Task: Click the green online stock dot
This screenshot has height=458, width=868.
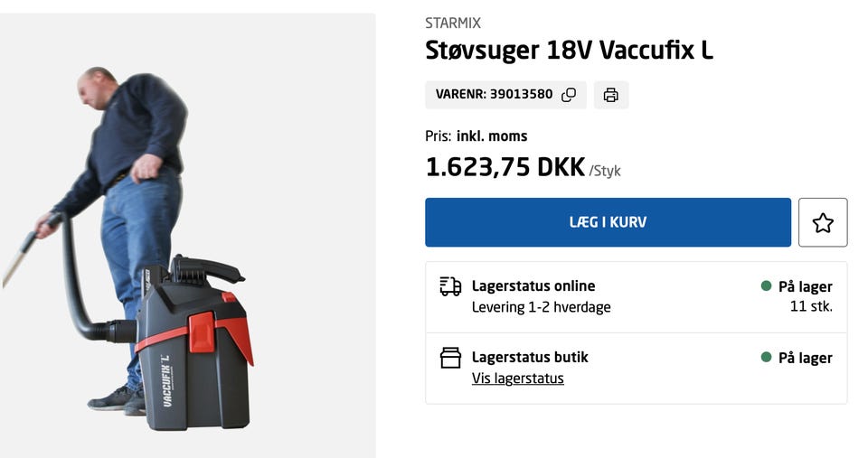Action: [766, 286]
